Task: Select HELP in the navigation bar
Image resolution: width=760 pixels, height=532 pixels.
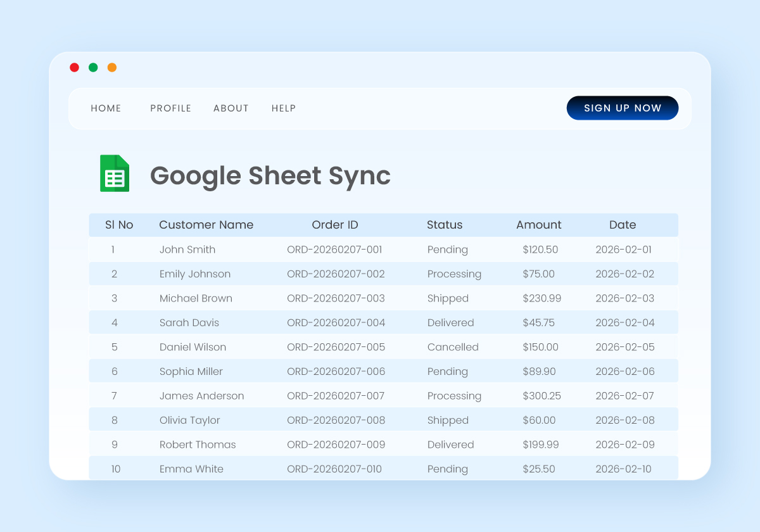Action: (284, 108)
